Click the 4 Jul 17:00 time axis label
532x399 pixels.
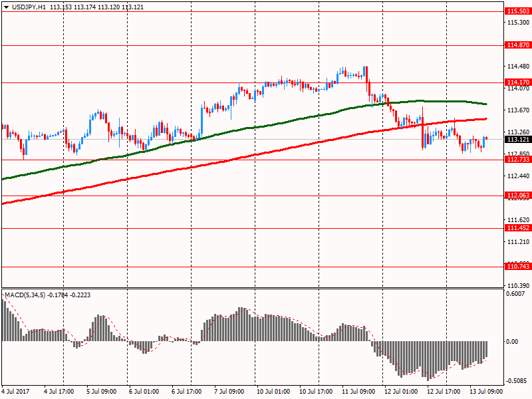point(59,392)
